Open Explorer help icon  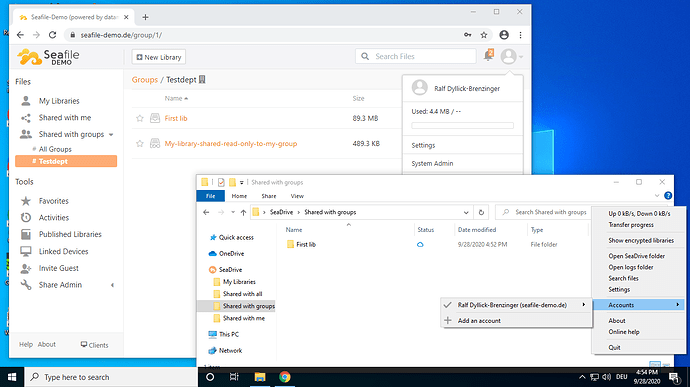[x=668, y=195]
